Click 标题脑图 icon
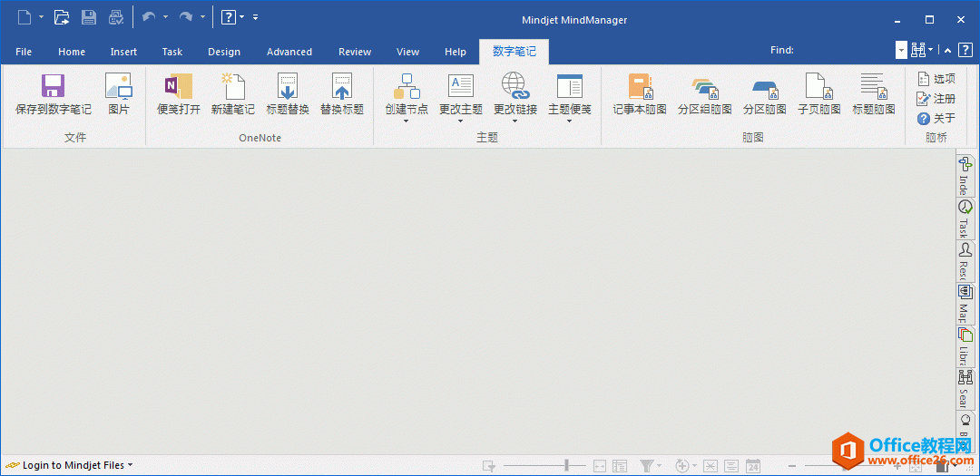The height and width of the screenshot is (476, 980). 874,86
